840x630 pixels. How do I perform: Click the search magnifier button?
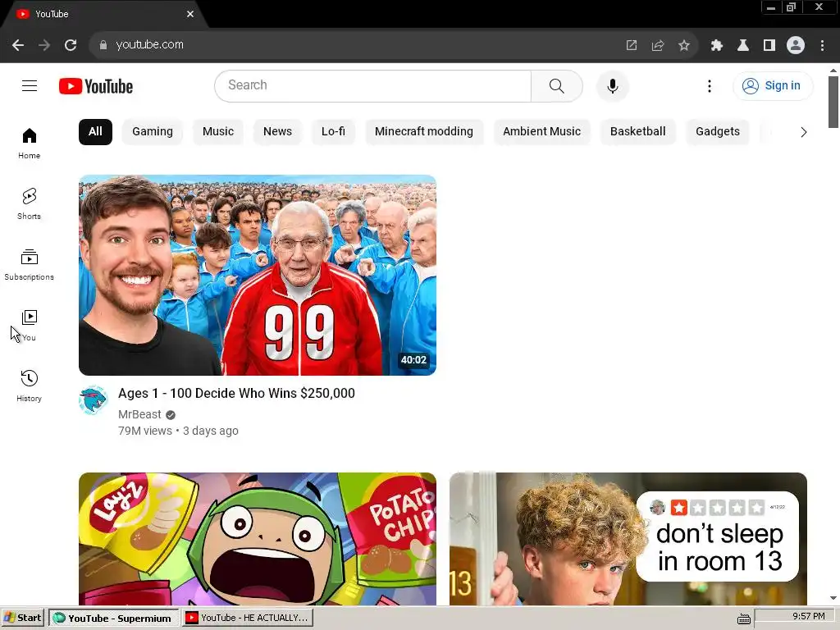(557, 85)
